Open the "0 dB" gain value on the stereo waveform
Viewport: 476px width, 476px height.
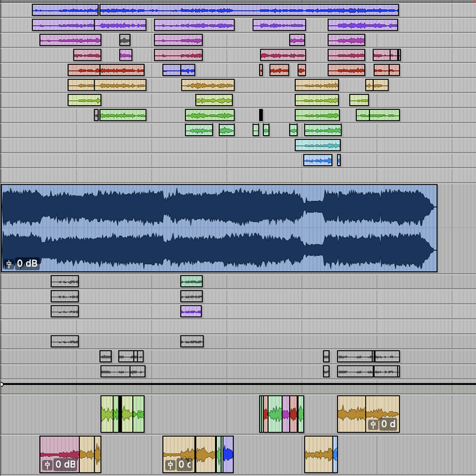(27, 263)
